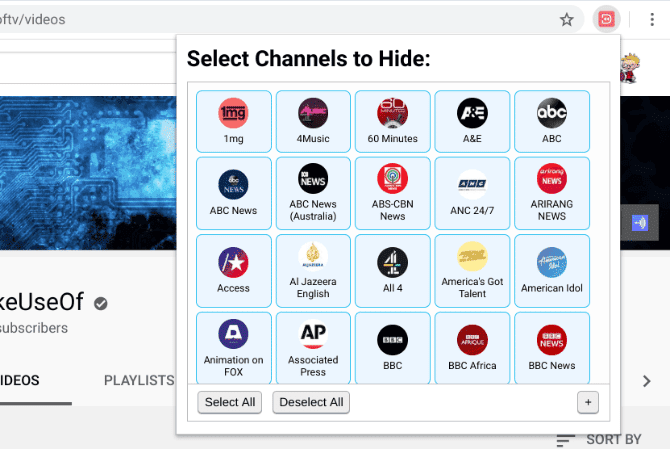Screen dimensions: 670x449
Task: Select America's Got Talent channel
Action: coord(472,271)
